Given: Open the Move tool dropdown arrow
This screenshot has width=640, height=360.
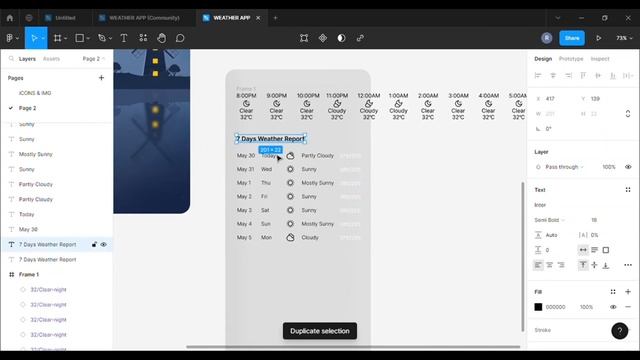Looking at the screenshot, I should pos(43,38).
